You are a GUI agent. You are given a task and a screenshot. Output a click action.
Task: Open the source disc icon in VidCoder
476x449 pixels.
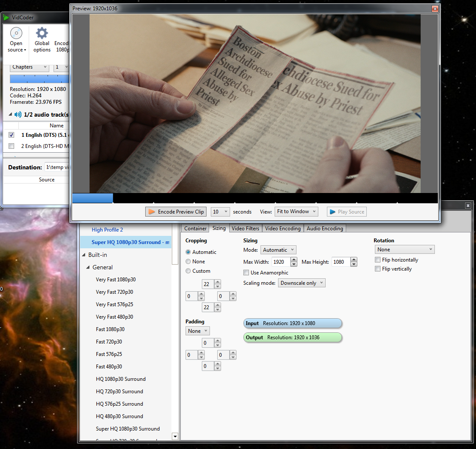tap(16, 33)
